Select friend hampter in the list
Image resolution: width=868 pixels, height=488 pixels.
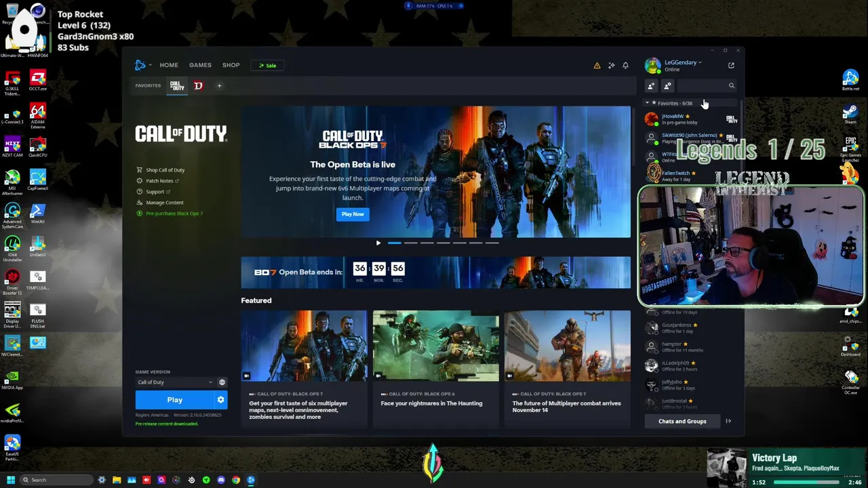[x=692, y=347]
